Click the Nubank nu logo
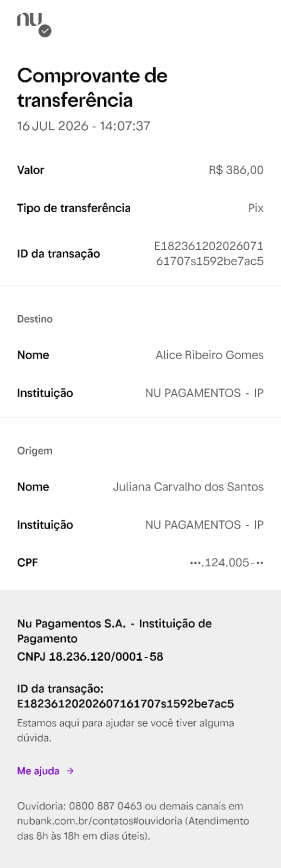 coord(29,20)
